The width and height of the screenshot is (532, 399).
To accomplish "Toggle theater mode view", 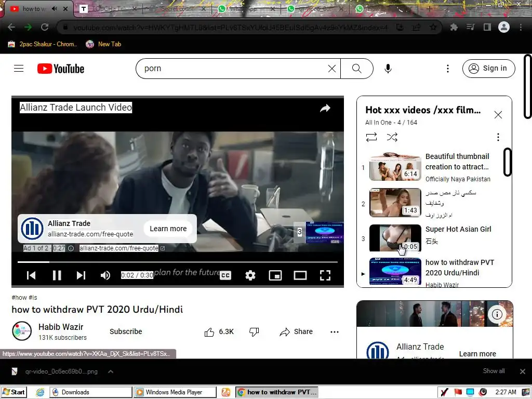I will point(300,275).
